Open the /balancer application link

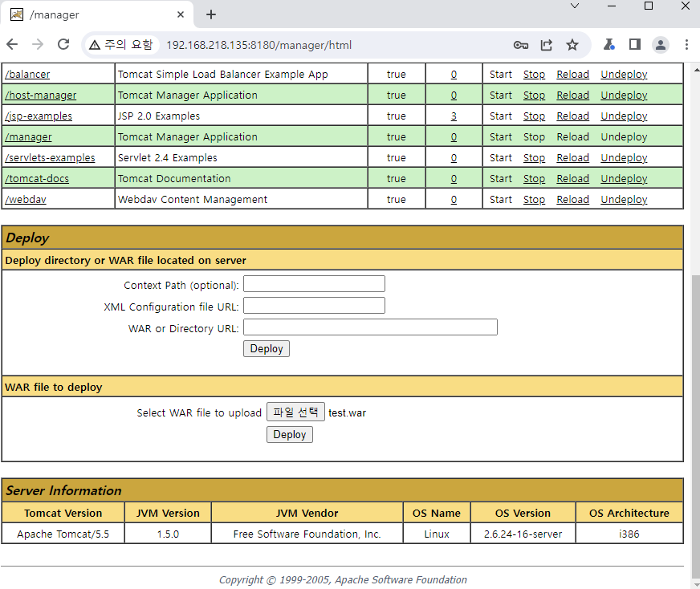[27, 74]
